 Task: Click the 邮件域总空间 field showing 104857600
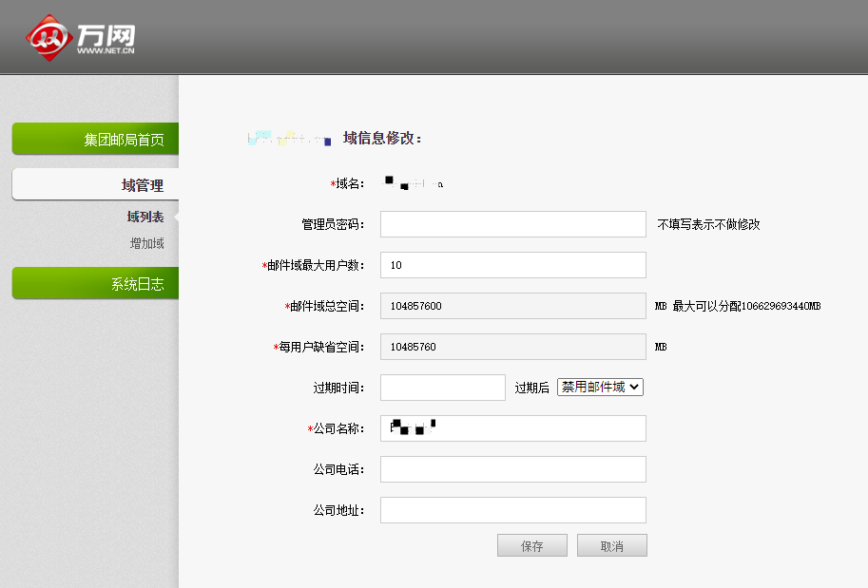pyautogui.click(x=512, y=305)
